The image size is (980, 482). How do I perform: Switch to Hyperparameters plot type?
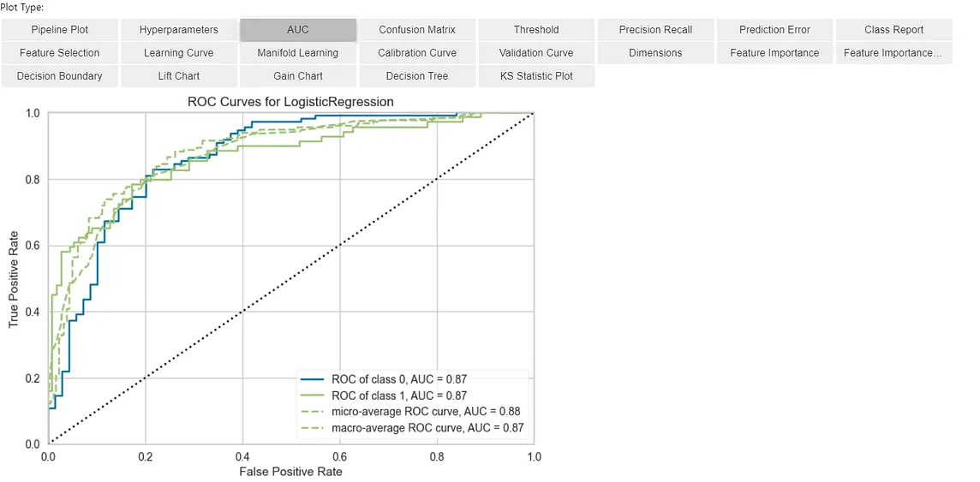point(179,29)
